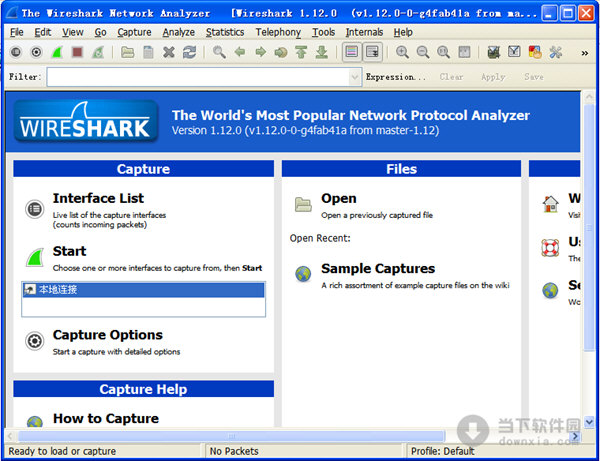This screenshot has height=461, width=600.
Task: Zoom out toolbar magnifier minus icon
Action: click(x=423, y=52)
